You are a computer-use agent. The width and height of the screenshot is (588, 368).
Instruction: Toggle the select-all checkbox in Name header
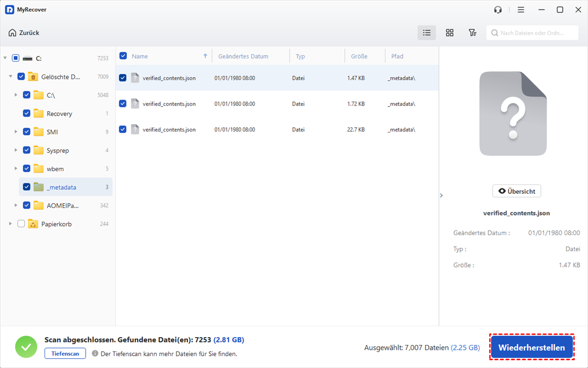(x=123, y=56)
